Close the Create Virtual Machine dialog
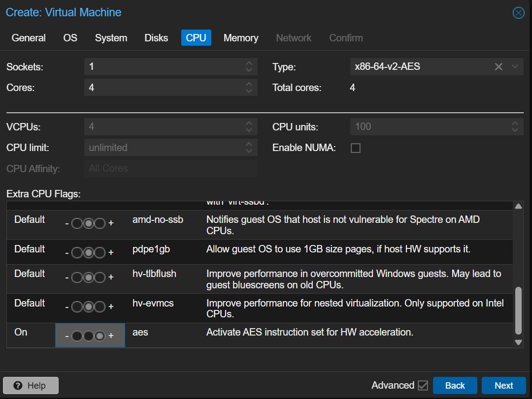Viewport: 532px width, 399px height. pyautogui.click(x=518, y=13)
